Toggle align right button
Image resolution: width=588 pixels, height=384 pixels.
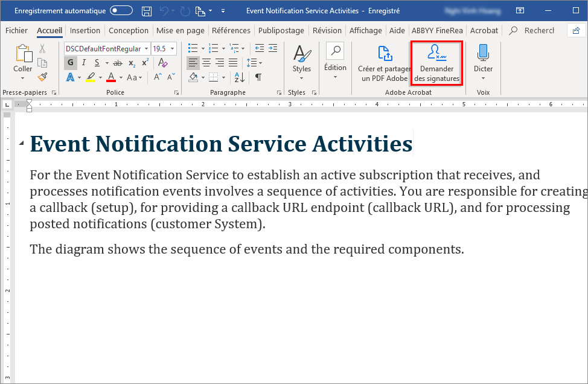(220, 63)
